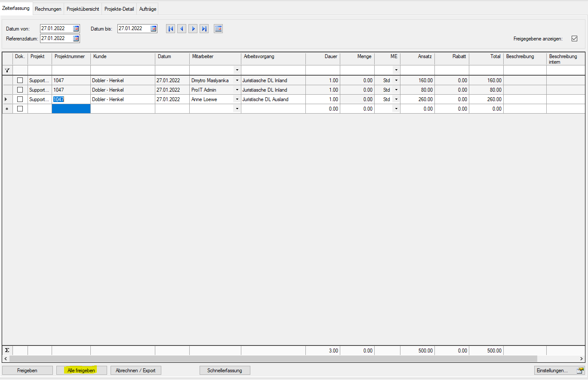Open calendar picker for Datum von
The width and height of the screenshot is (588, 380).
click(x=76, y=28)
